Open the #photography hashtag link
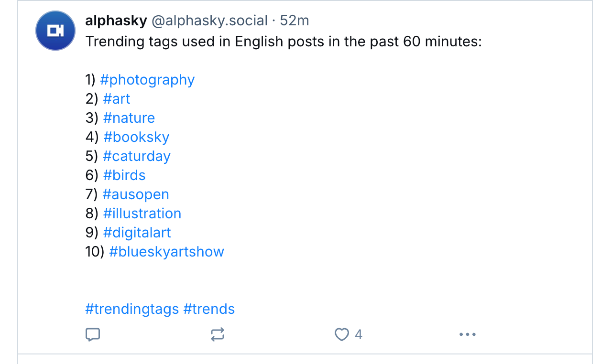Image resolution: width=612 pixels, height=364 pixels. (x=147, y=80)
